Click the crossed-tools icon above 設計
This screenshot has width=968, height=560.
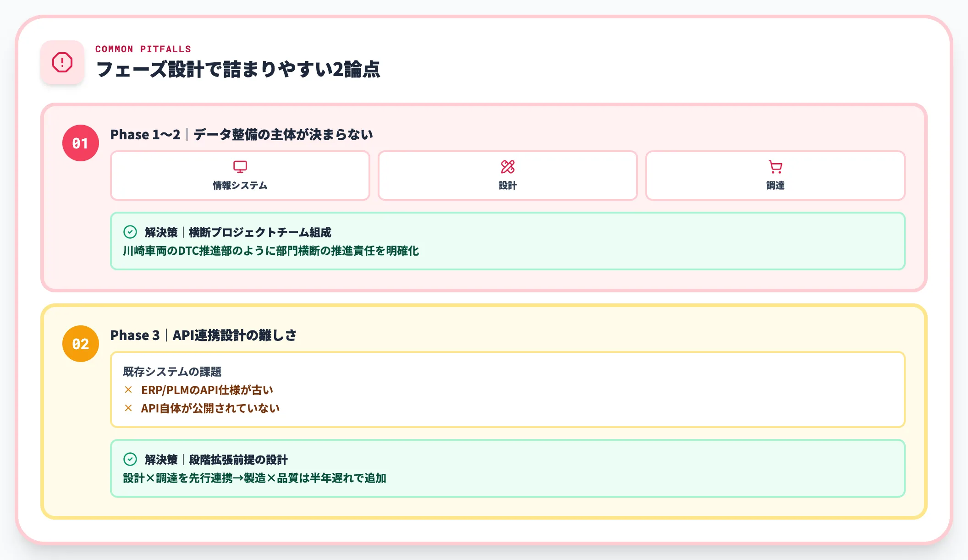(507, 166)
